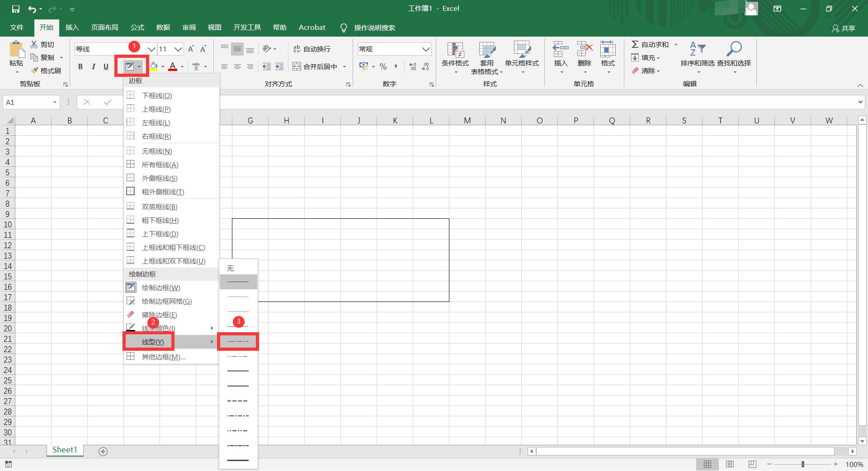Image resolution: width=868 pixels, height=471 pixels.
Task: Apply comma style format
Action: click(396, 66)
